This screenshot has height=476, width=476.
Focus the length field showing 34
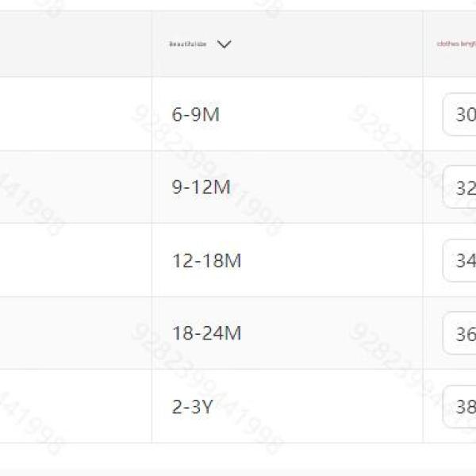(x=460, y=261)
